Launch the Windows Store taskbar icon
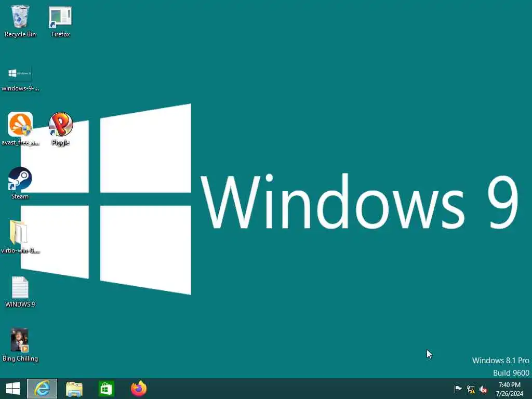Screen dimensions: 532x399 (x=106, y=389)
